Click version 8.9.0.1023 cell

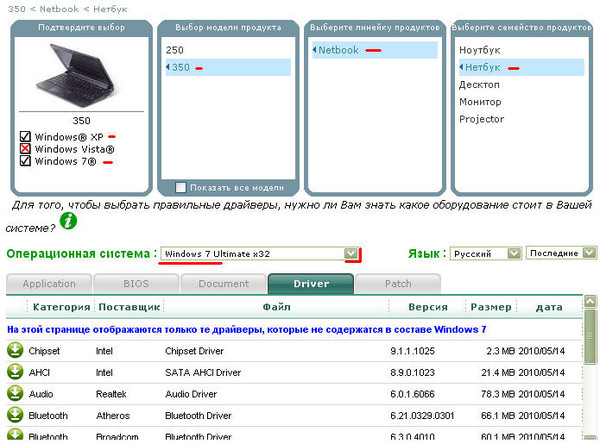pos(412,372)
